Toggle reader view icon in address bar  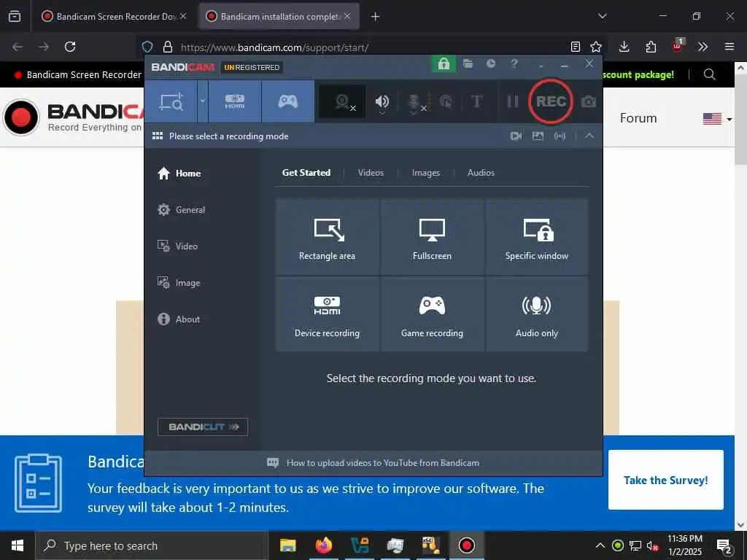[x=576, y=47]
